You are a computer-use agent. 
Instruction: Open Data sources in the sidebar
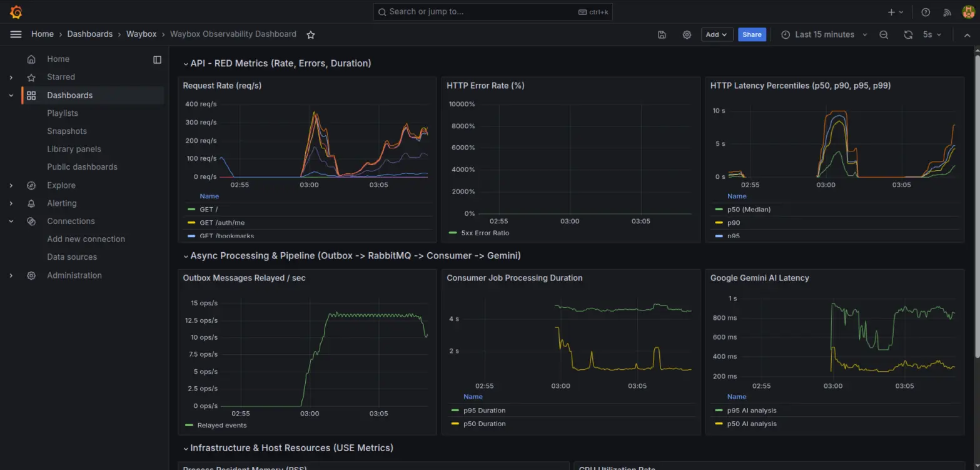coord(72,257)
